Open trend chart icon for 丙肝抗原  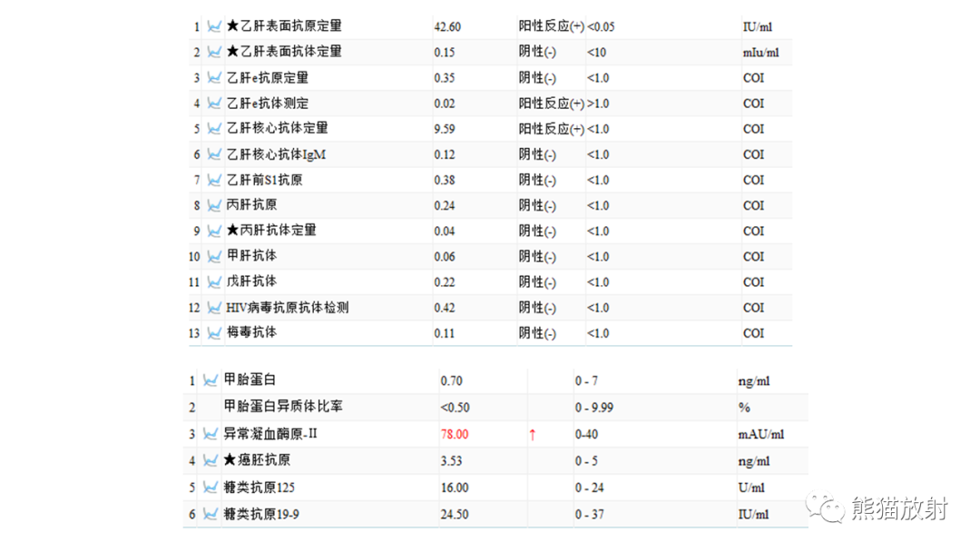[x=214, y=205]
